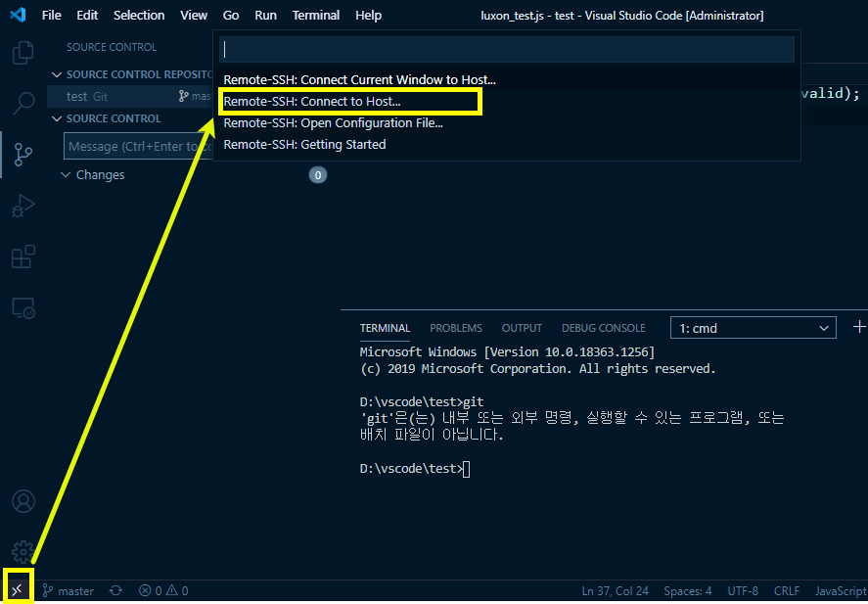
Task: Click the JavaScript language mode entry
Action: 840,590
